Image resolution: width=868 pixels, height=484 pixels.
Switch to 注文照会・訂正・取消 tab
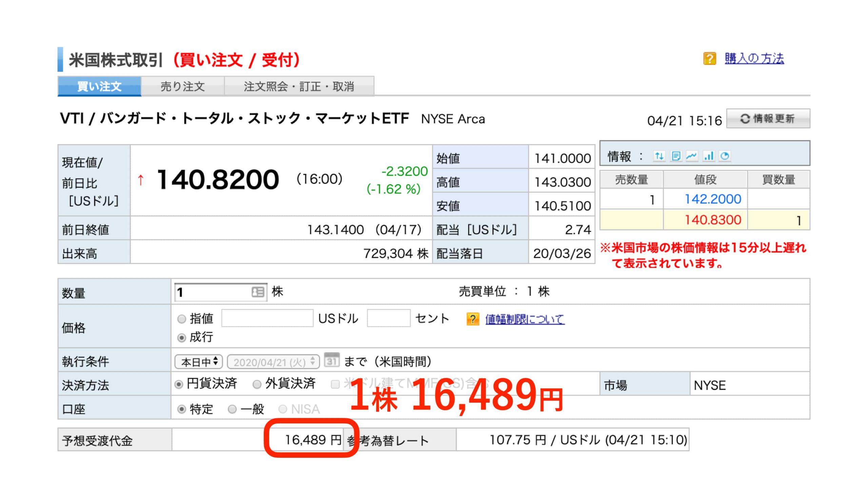coord(299,86)
